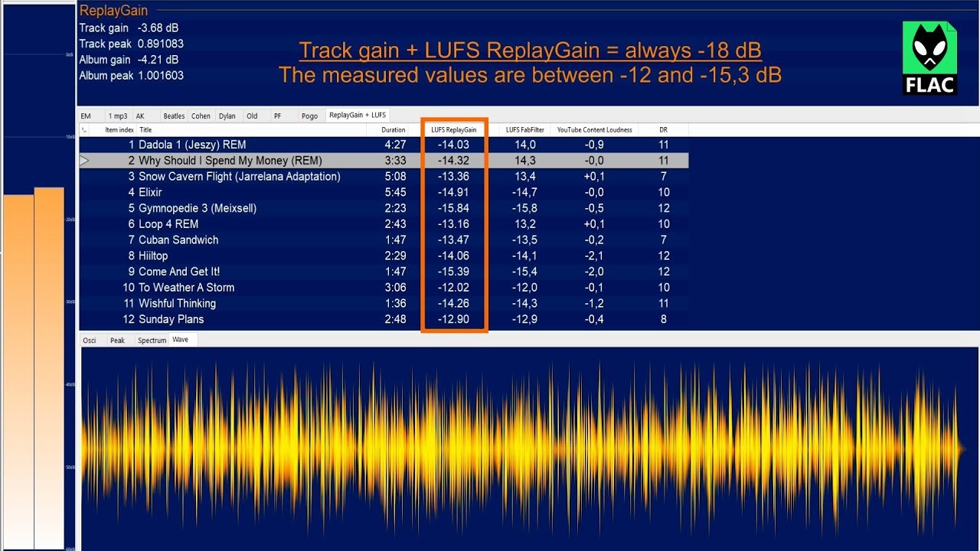The width and height of the screenshot is (980, 551).
Task: Click the -1,2 YouTube loudness for Wishful Thinking
Action: (594, 304)
